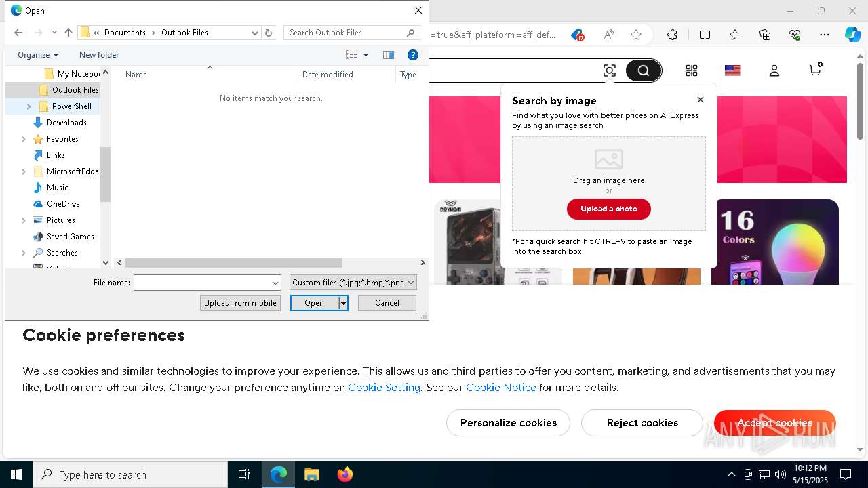
Task: Open the Organize menu
Action: pyautogui.click(x=38, y=55)
